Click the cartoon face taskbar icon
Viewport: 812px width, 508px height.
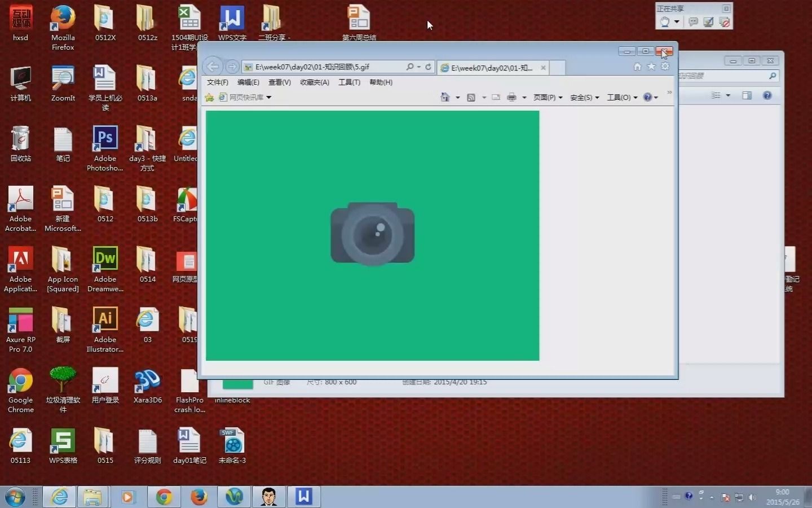(x=269, y=497)
